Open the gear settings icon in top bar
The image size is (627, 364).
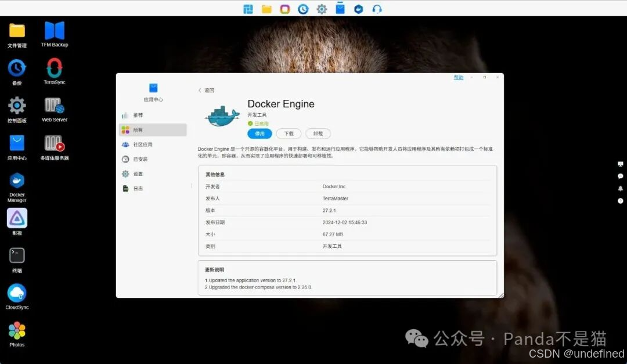point(322,9)
